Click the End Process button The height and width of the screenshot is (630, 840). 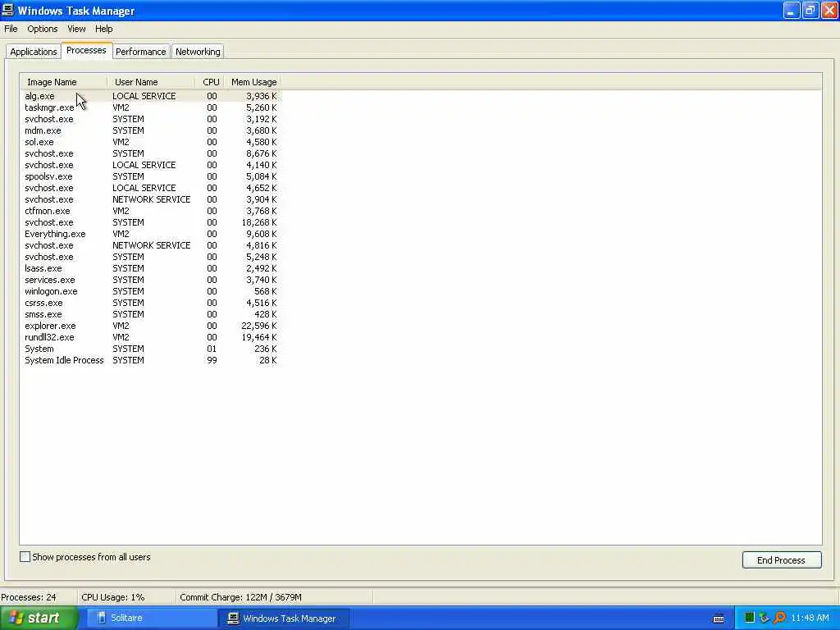pos(782,559)
